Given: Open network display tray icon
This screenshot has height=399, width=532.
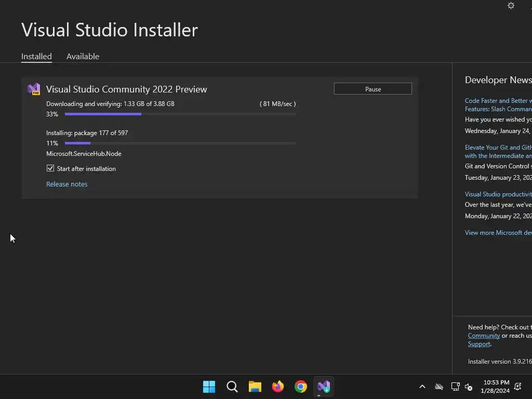Looking at the screenshot, I should (x=455, y=387).
